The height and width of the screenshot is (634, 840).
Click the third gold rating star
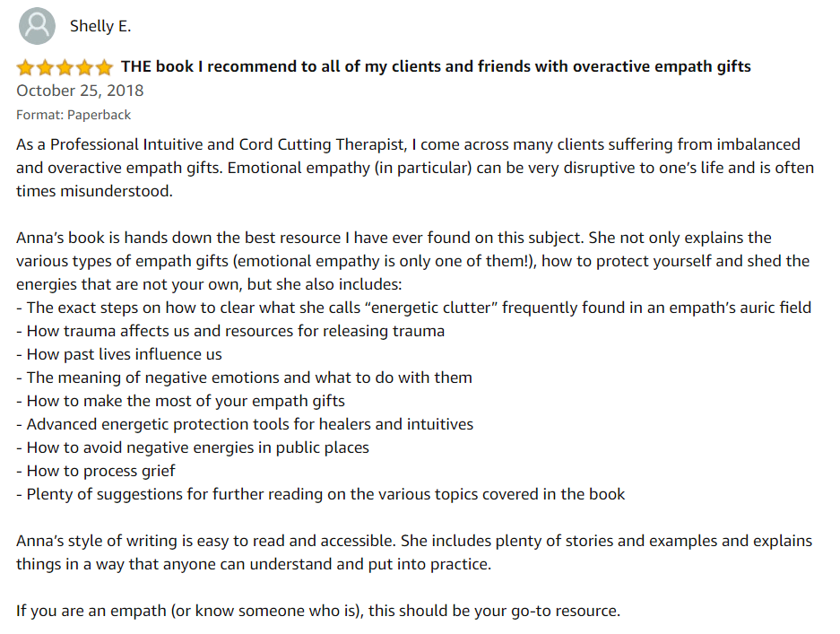click(65, 67)
